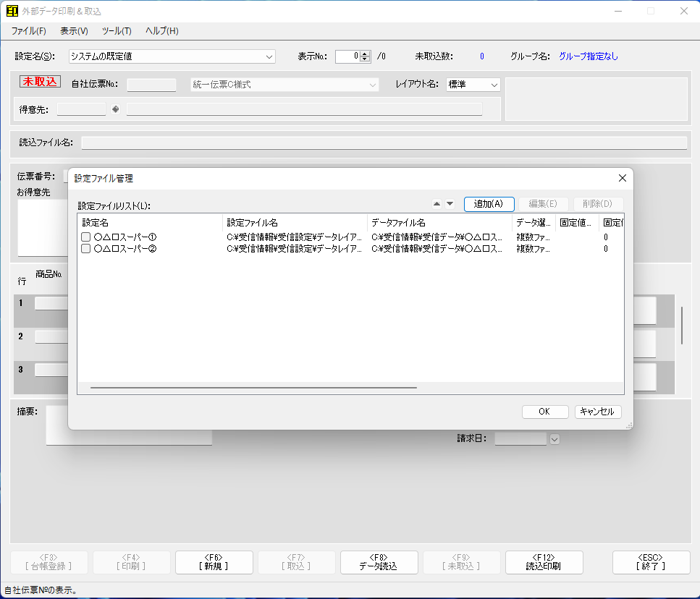
Task: Click the diamond lookup icon beside 得意先
Action: click(x=116, y=109)
